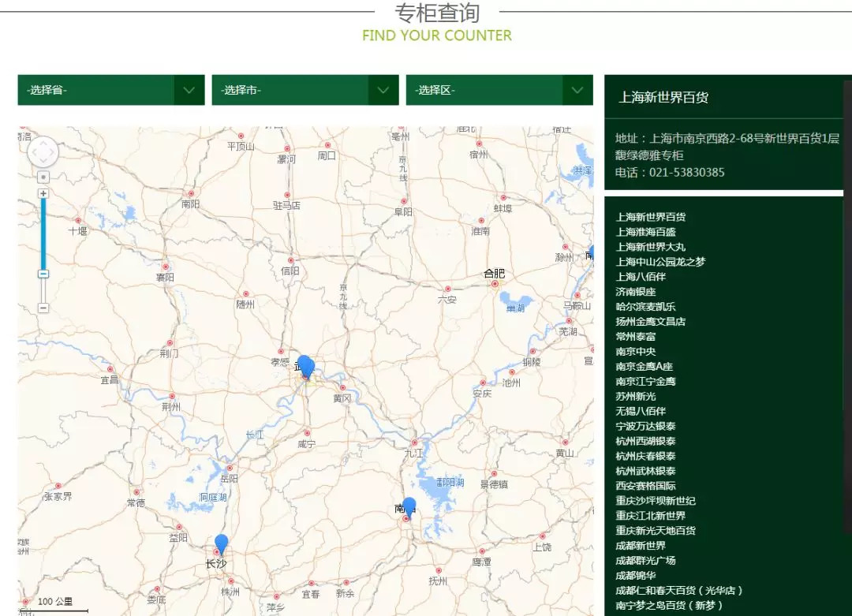Click the 合肥 city marker on the map
The width and height of the screenshot is (852, 616).
coord(495,283)
